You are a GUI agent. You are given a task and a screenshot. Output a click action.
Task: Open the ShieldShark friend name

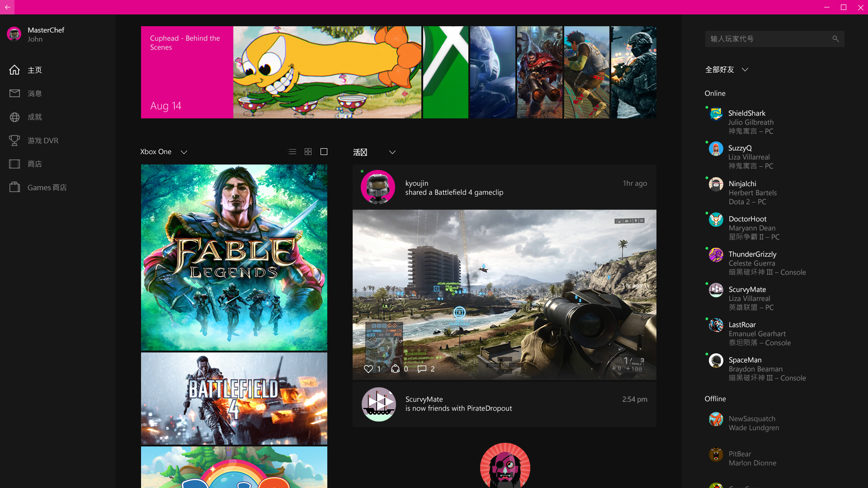click(x=746, y=113)
